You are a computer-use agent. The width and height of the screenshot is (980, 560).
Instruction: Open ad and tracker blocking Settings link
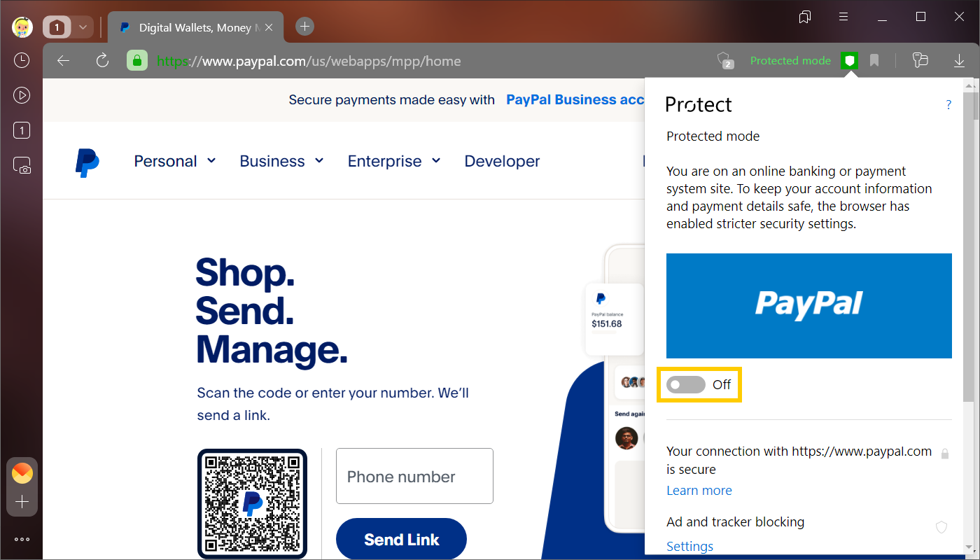click(x=689, y=547)
